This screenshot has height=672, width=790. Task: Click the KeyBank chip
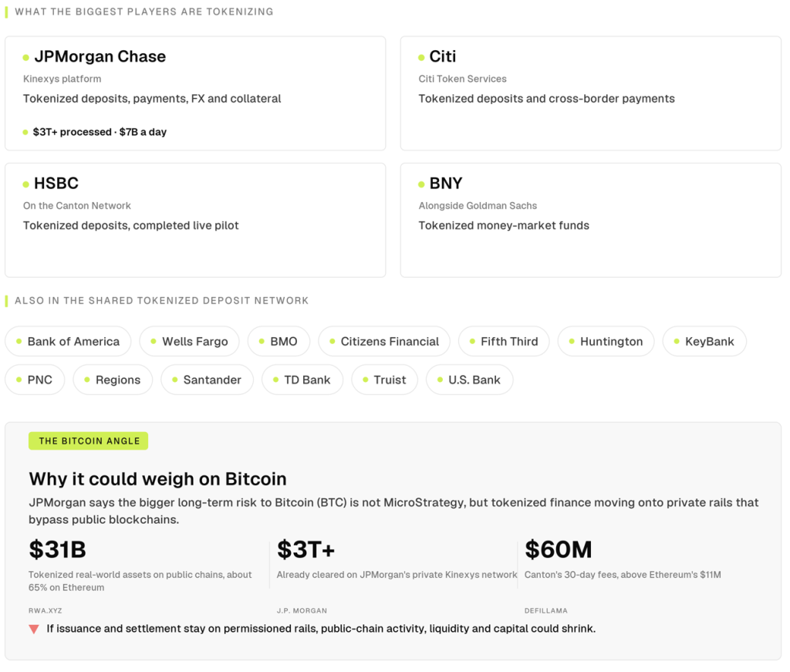click(704, 342)
